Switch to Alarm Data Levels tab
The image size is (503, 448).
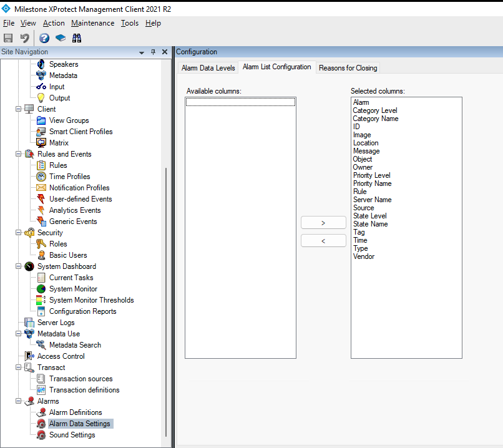[x=208, y=68]
